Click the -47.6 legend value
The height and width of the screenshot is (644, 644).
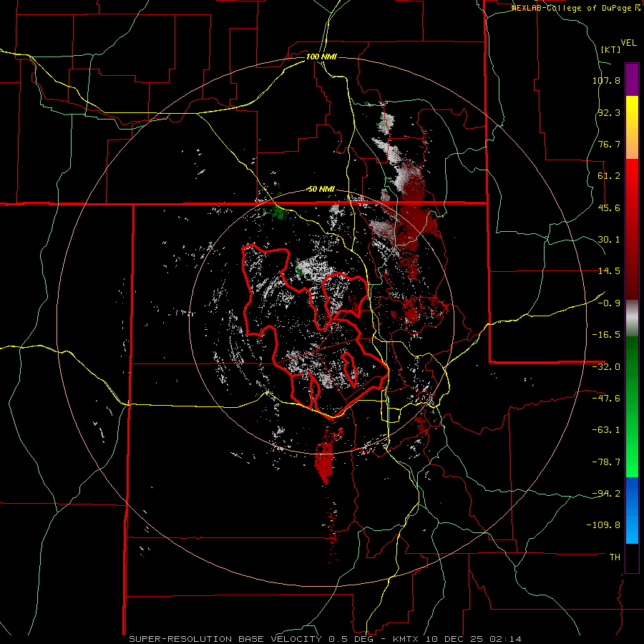[606, 399]
